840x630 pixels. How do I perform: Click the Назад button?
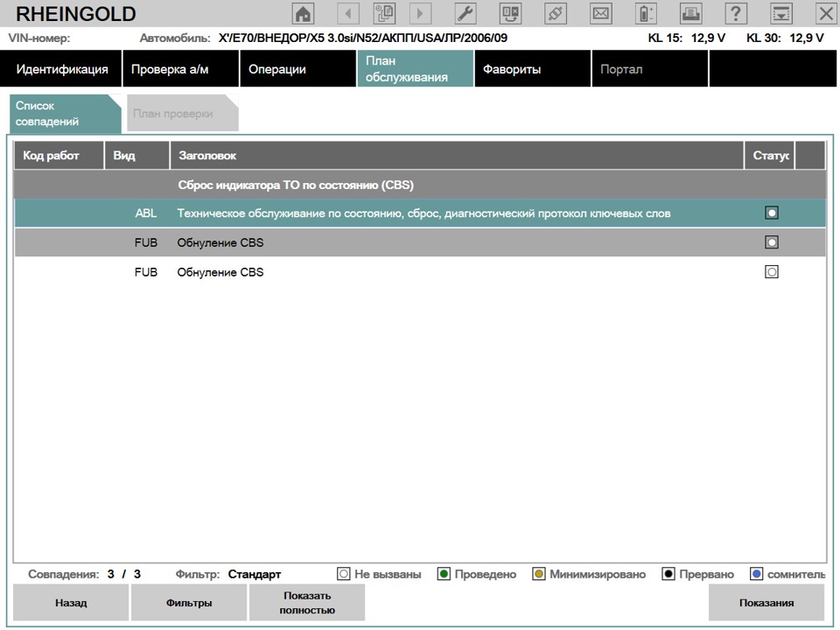click(71, 603)
